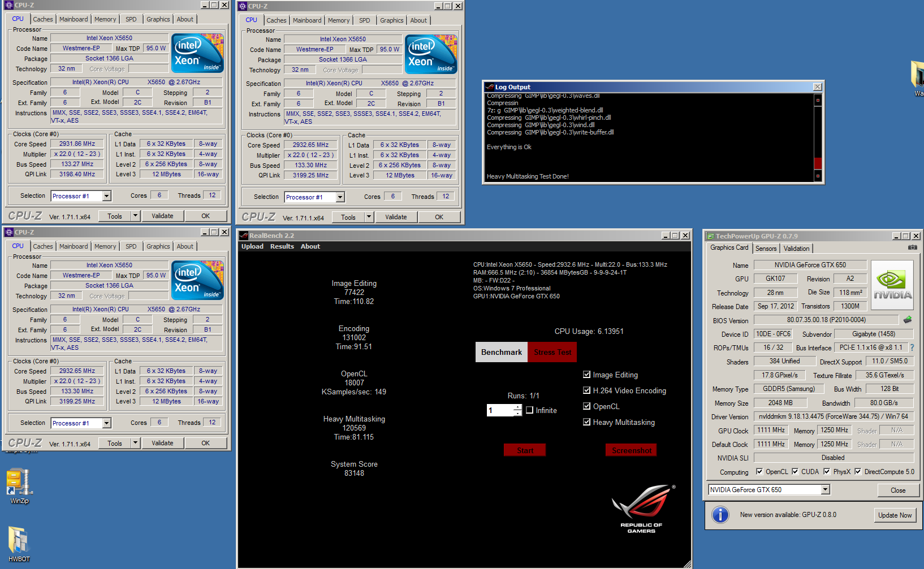Viewport: 924px width, 569px height.
Task: Click the GPU-Z title bar icon
Action: point(710,236)
